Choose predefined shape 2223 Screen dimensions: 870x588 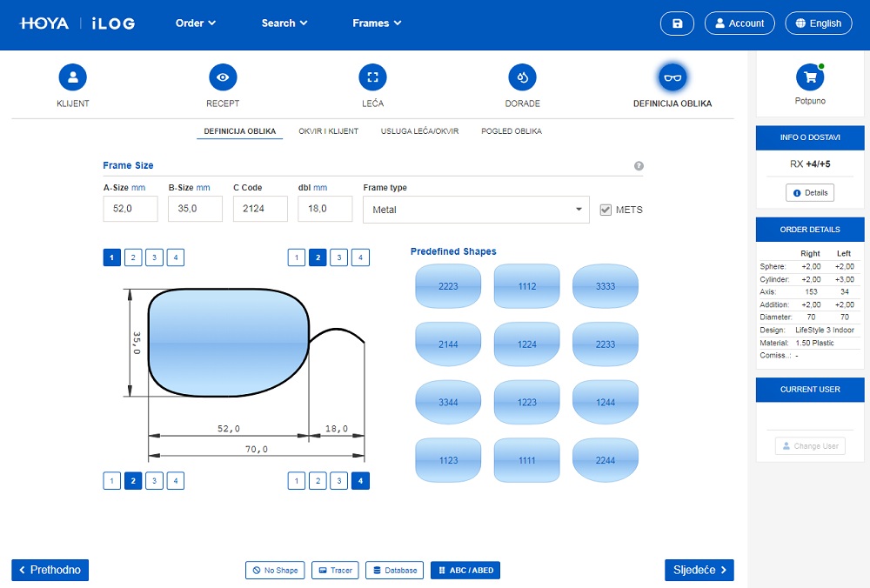point(448,286)
